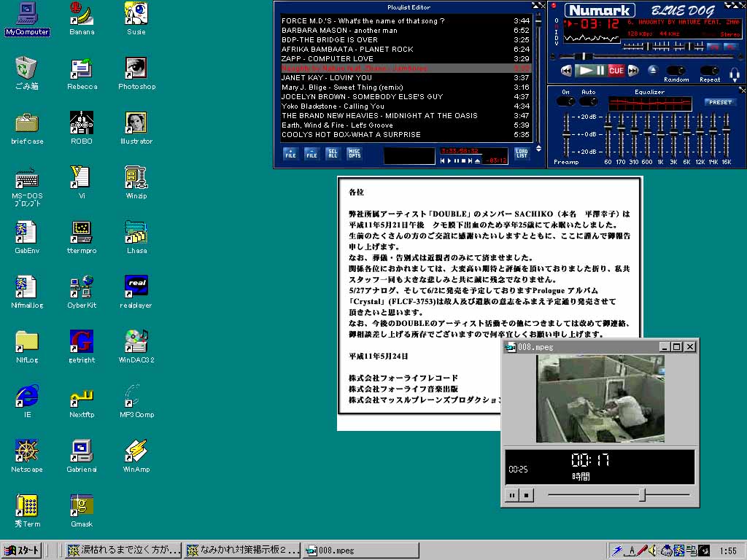Image resolution: width=747 pixels, height=560 pixels.
Task: Click the Lhasa desktop icon
Action: [x=136, y=237]
